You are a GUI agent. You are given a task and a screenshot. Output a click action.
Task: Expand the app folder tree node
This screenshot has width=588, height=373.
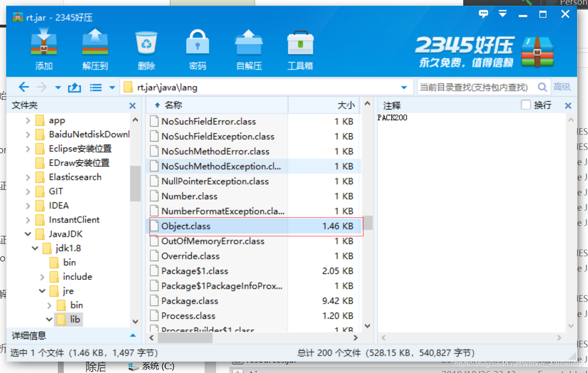pos(28,121)
